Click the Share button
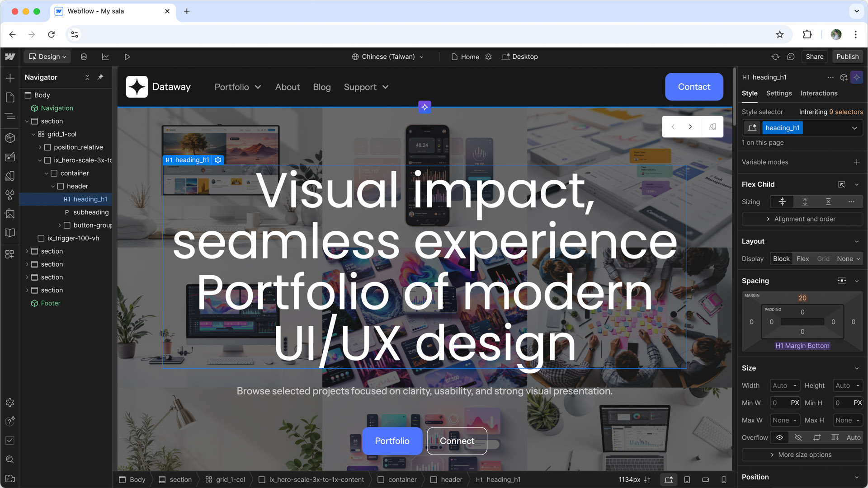The image size is (868, 488). coord(814,57)
